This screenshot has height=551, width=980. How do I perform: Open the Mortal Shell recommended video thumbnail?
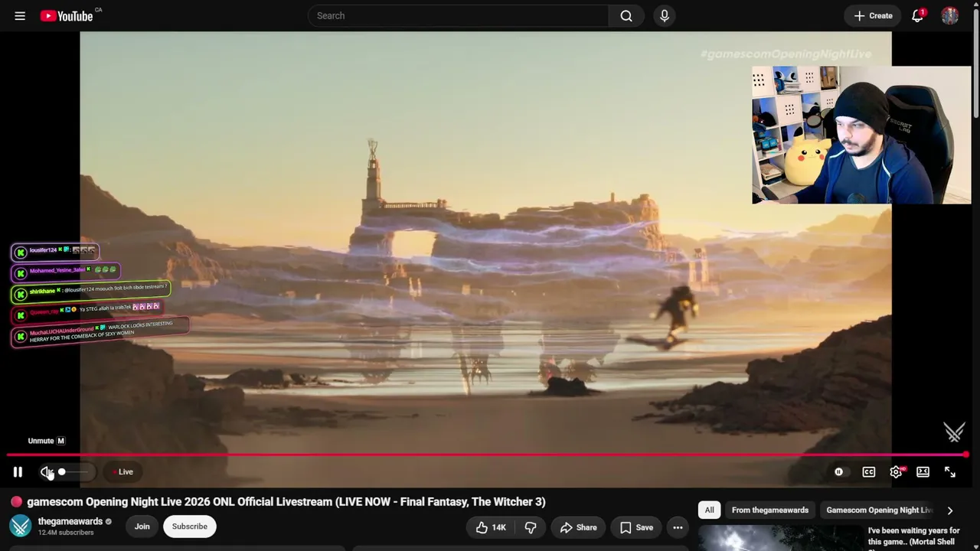tap(780, 538)
